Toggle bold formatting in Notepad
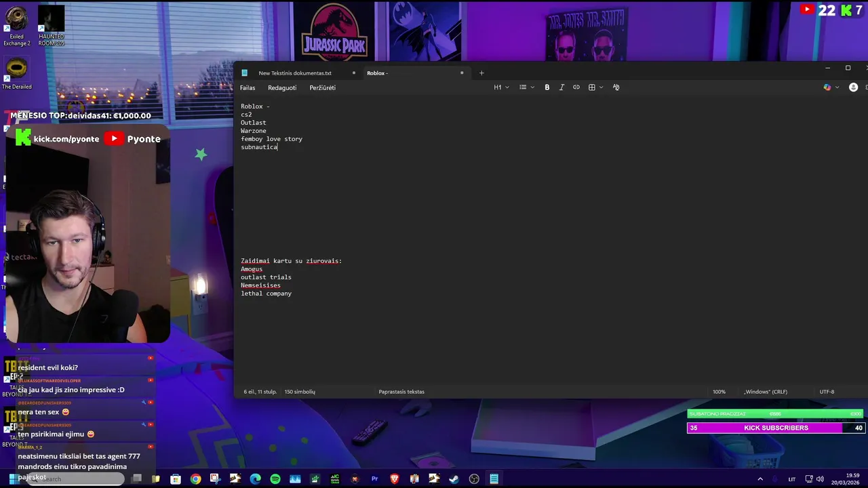Viewport: 868px width, 488px height. [x=547, y=87]
